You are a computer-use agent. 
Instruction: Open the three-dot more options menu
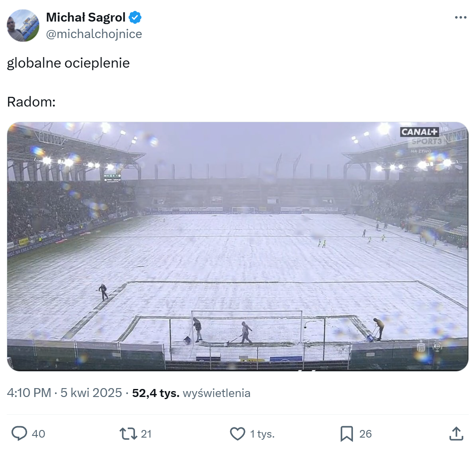coord(460,18)
